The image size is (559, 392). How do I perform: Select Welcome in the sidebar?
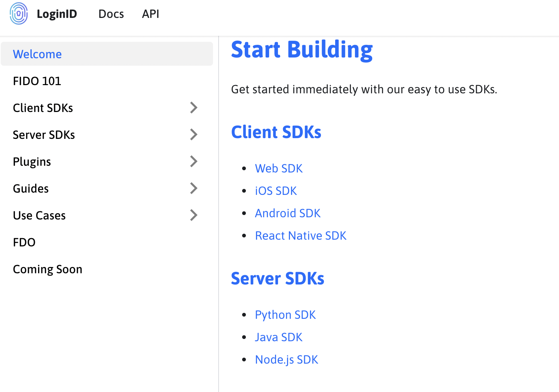coord(37,54)
